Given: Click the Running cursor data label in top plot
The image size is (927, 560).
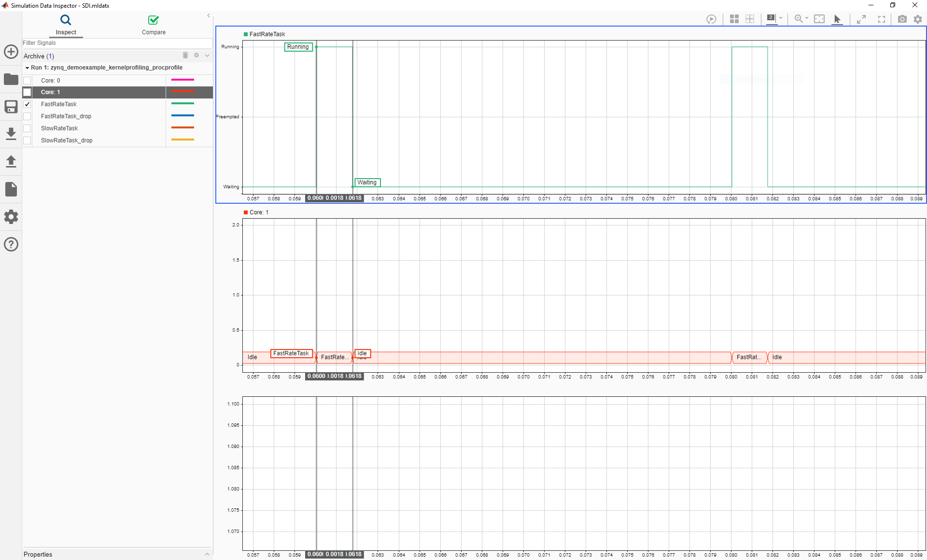Looking at the screenshot, I should point(298,47).
